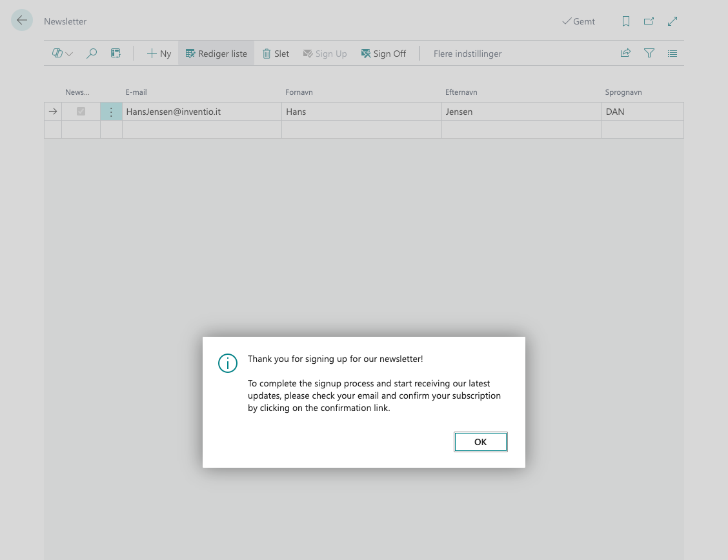
Task: Click the Sprognavn column header
Action: tap(623, 92)
